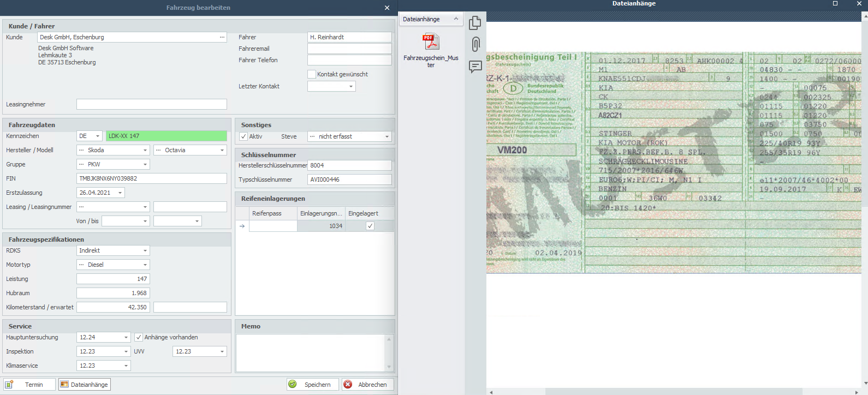The image size is (868, 395).
Task: Click the erwartet kilometer input field
Action: click(x=190, y=307)
